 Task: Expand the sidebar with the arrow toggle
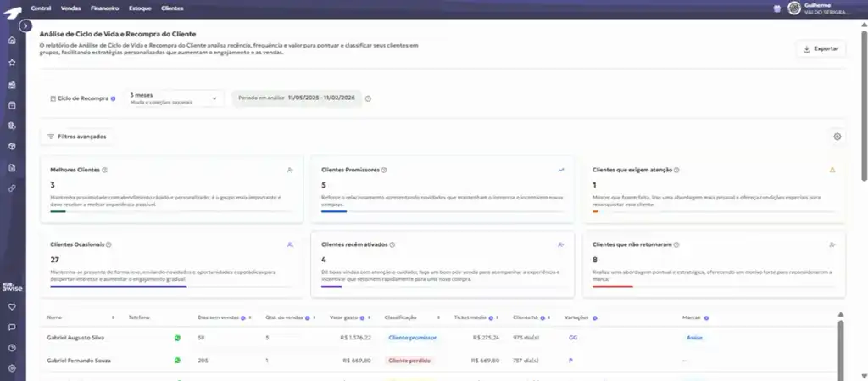(x=25, y=26)
